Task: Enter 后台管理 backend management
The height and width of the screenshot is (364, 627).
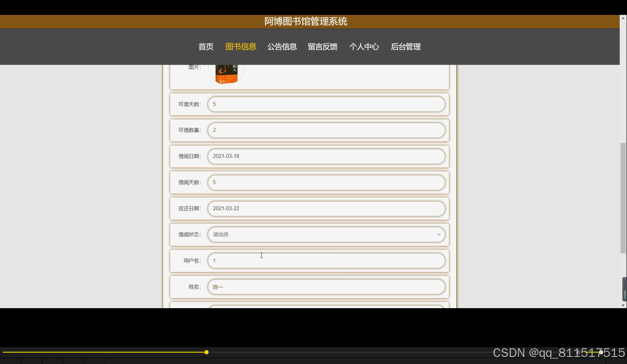Action: [405, 47]
